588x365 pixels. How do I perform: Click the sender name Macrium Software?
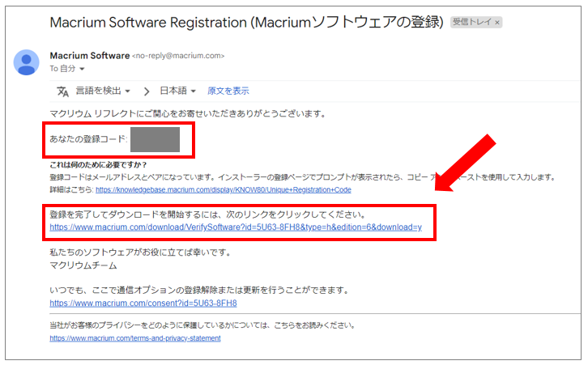[90, 56]
